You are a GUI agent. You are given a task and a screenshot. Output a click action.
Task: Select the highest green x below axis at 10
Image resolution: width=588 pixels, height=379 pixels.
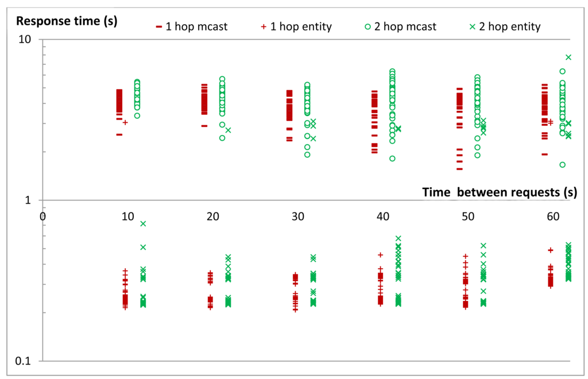pyautogui.click(x=143, y=223)
